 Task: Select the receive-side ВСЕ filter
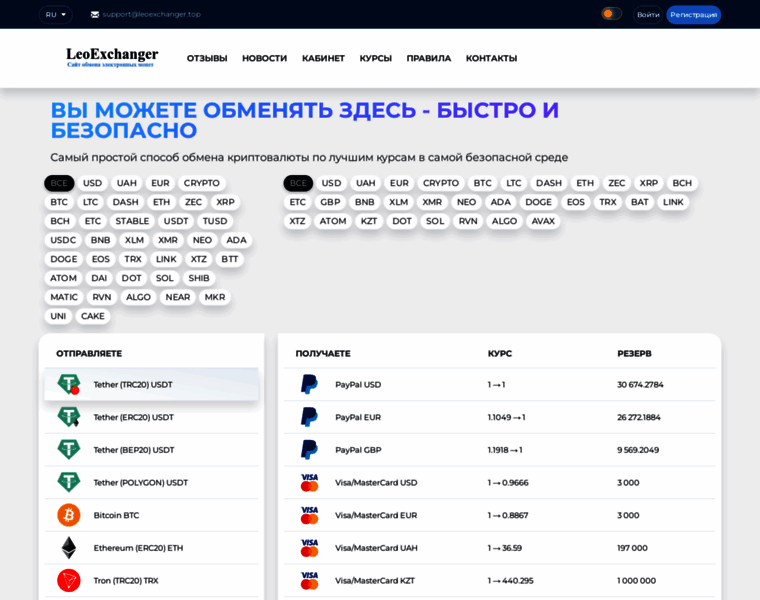tap(298, 183)
